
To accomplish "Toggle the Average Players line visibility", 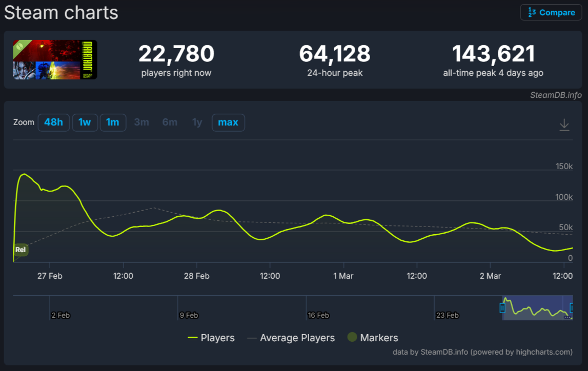I will 298,338.
